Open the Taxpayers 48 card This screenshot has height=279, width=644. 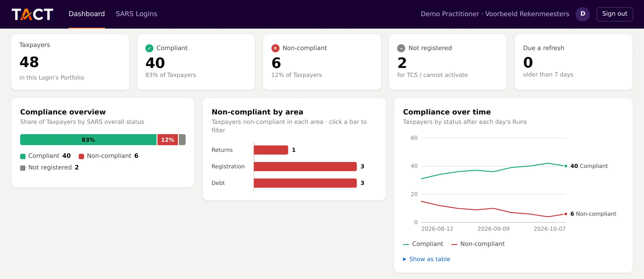click(70, 62)
